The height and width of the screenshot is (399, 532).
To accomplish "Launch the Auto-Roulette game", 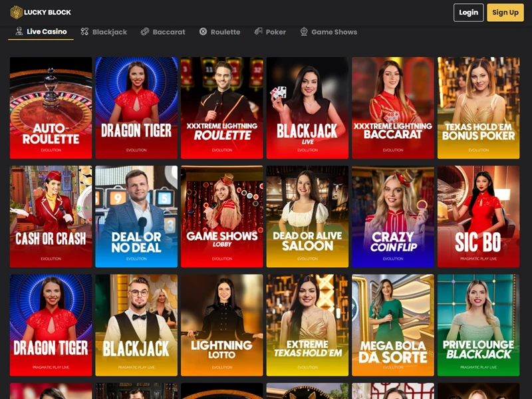I will [51, 108].
